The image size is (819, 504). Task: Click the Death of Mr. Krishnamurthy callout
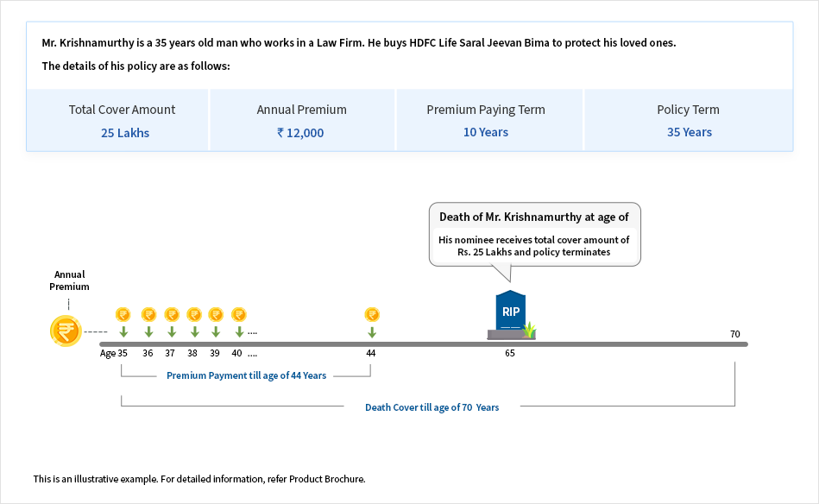pyautogui.click(x=534, y=234)
